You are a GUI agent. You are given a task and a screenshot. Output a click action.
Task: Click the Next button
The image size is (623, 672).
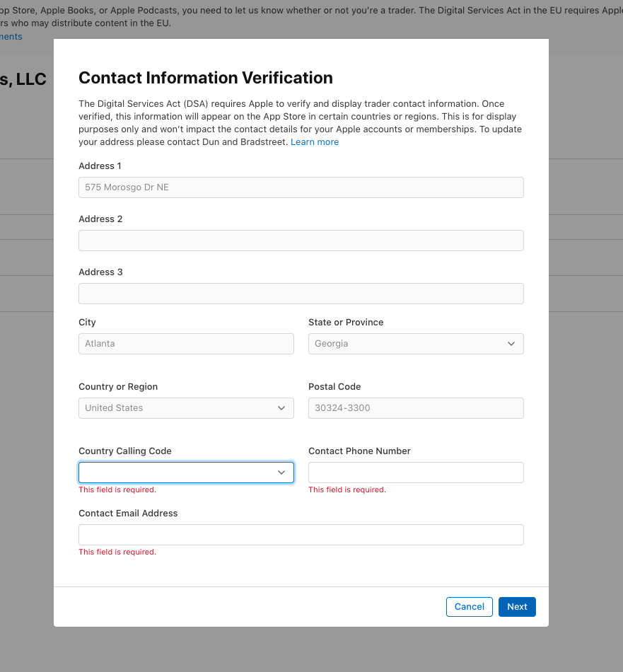[x=517, y=607]
